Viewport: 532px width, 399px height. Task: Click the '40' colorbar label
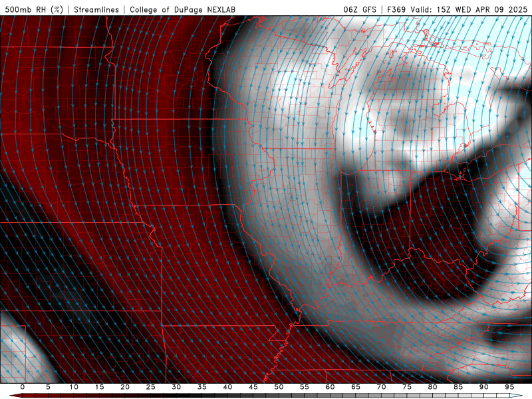click(x=227, y=387)
